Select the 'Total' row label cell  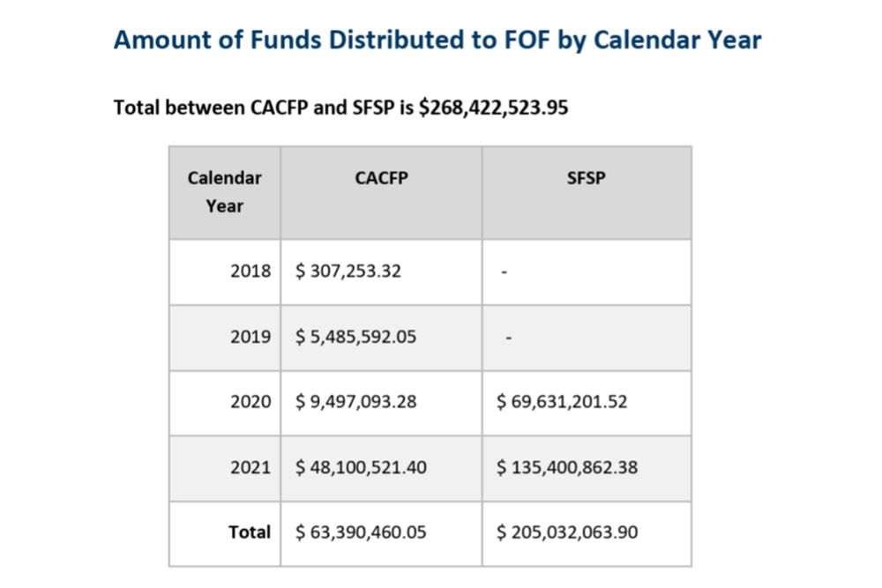[249, 532]
